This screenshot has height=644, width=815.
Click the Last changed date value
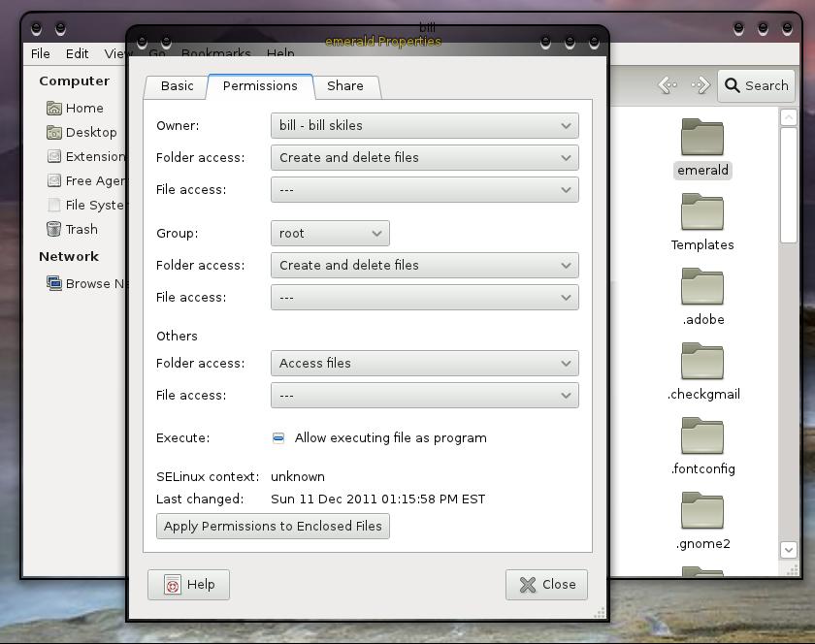(377, 499)
